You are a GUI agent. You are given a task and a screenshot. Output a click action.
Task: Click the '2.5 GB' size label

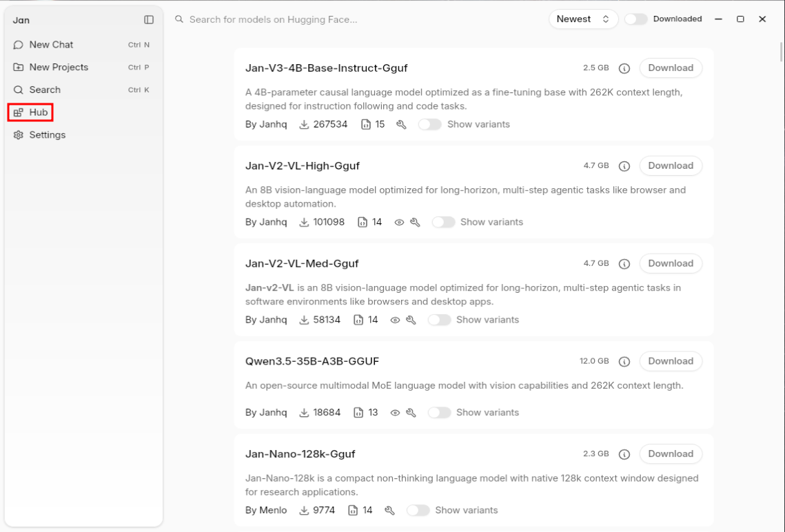click(x=595, y=68)
